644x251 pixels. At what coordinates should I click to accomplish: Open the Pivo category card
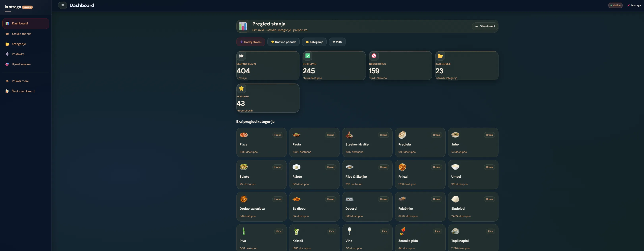click(261, 237)
